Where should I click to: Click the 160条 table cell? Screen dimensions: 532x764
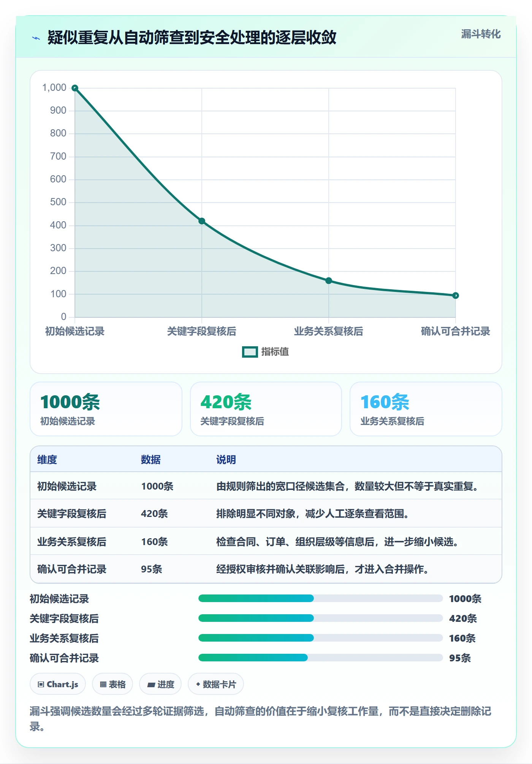154,542
